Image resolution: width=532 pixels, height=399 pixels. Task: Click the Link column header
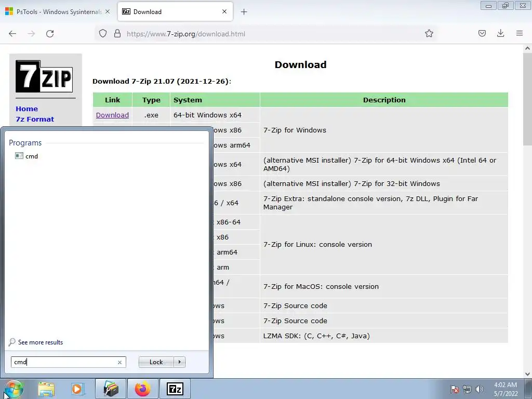pyautogui.click(x=112, y=100)
